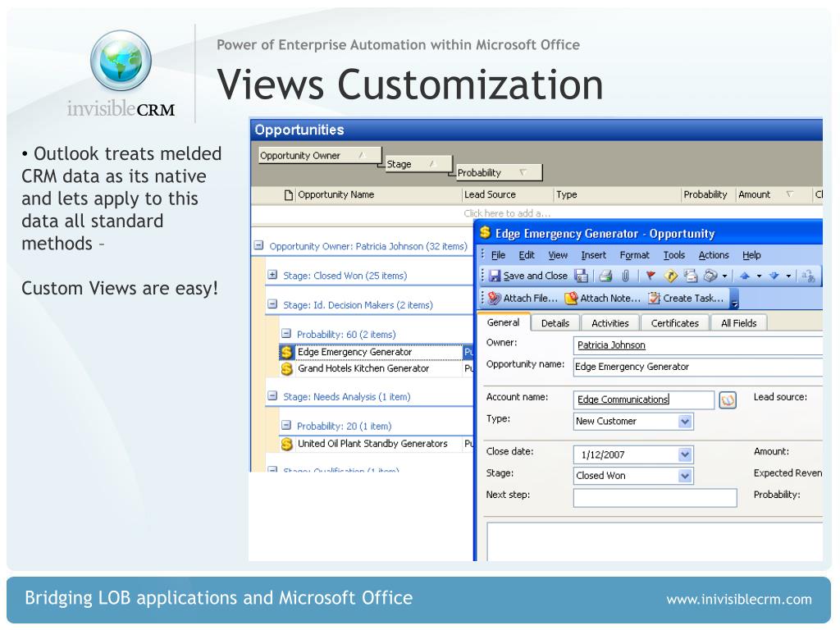
Task: Open the Actions menu
Action: click(x=714, y=255)
